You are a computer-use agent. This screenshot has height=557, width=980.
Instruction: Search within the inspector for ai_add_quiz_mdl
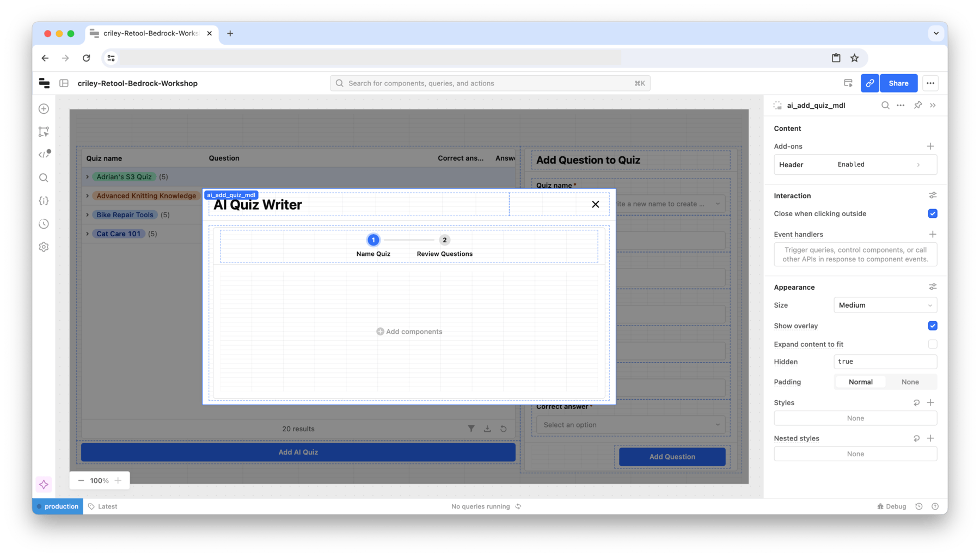885,106
